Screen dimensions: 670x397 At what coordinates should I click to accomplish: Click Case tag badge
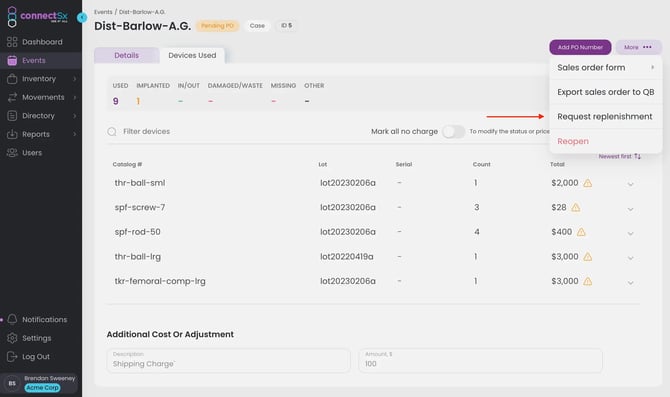[x=257, y=26]
